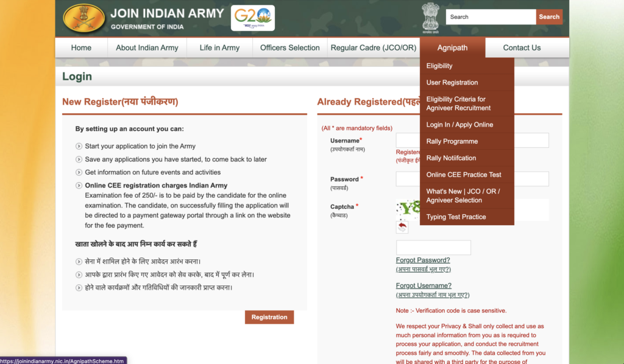Open the Life in Army menu
Image resolution: width=624 pixels, height=364 pixels.
tap(219, 47)
